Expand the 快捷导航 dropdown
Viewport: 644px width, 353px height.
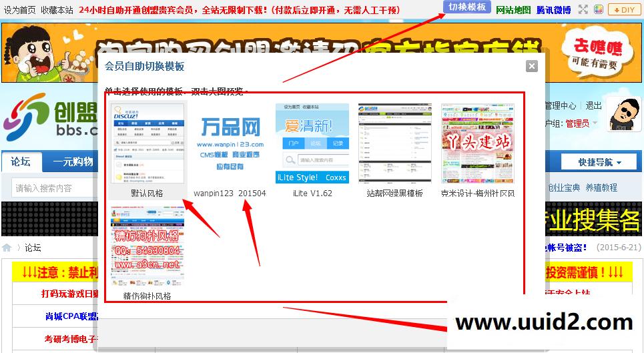[x=599, y=163]
